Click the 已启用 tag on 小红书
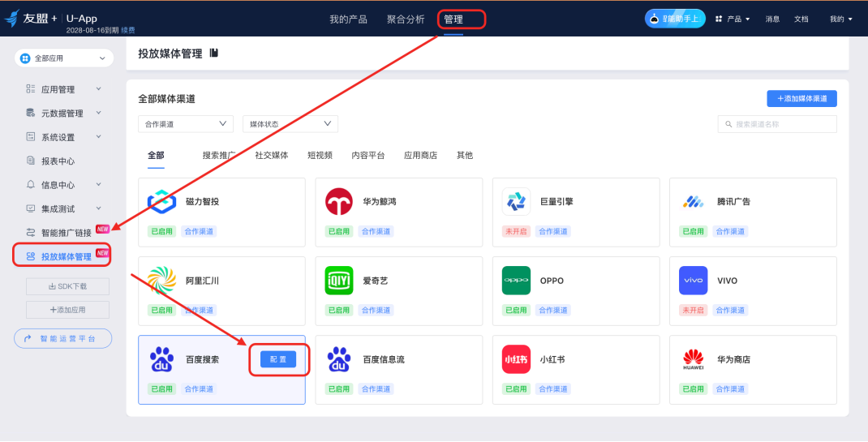Viewport: 868px width, 442px height. (x=517, y=389)
